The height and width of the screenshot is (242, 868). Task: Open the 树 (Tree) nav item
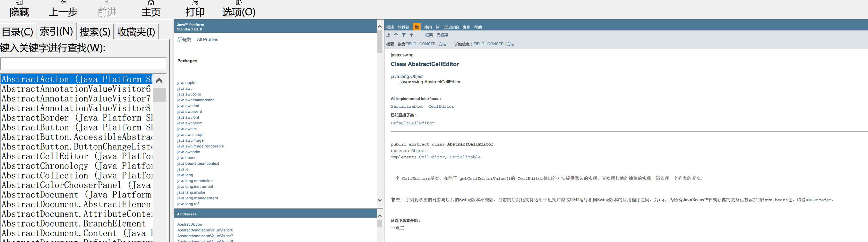pyautogui.click(x=438, y=27)
